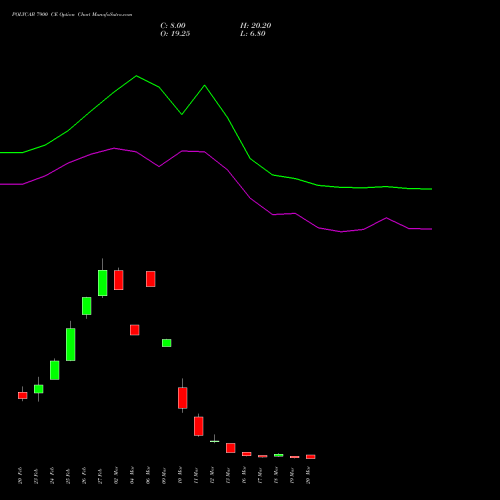
Task: Click the 20 Feb date label
Action: [x=20, y=476]
